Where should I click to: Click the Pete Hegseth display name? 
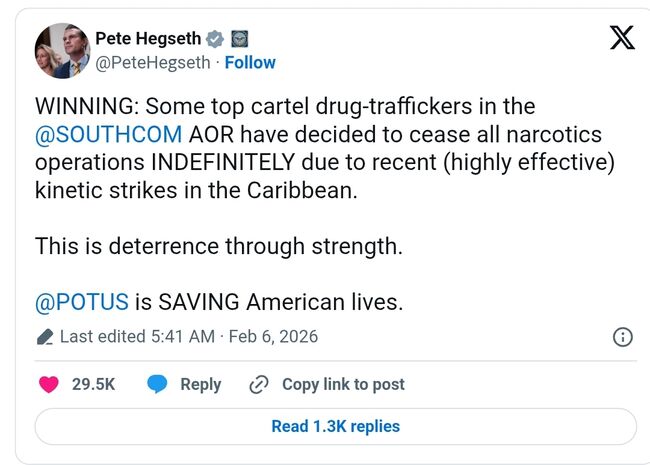[x=147, y=39]
